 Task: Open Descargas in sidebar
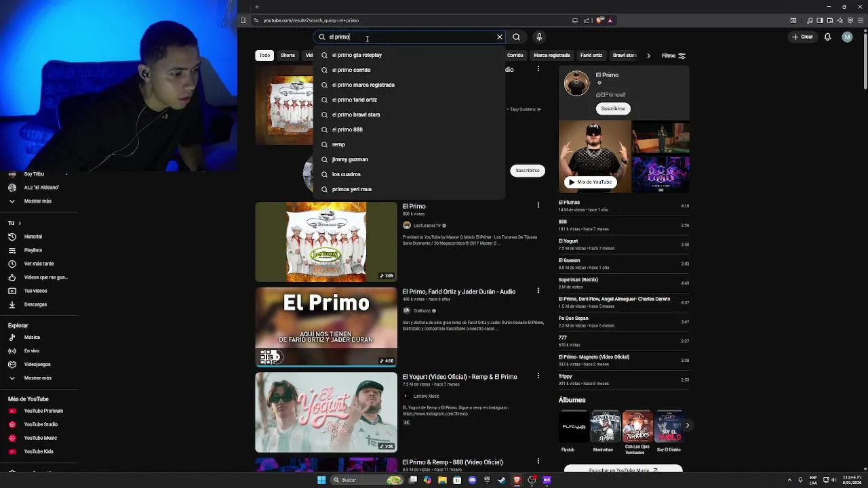[35, 304]
